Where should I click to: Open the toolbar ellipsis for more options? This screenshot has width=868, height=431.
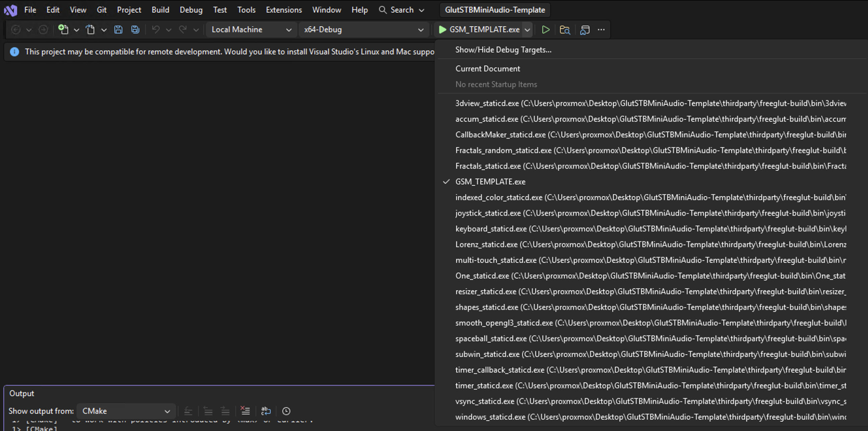tap(602, 29)
